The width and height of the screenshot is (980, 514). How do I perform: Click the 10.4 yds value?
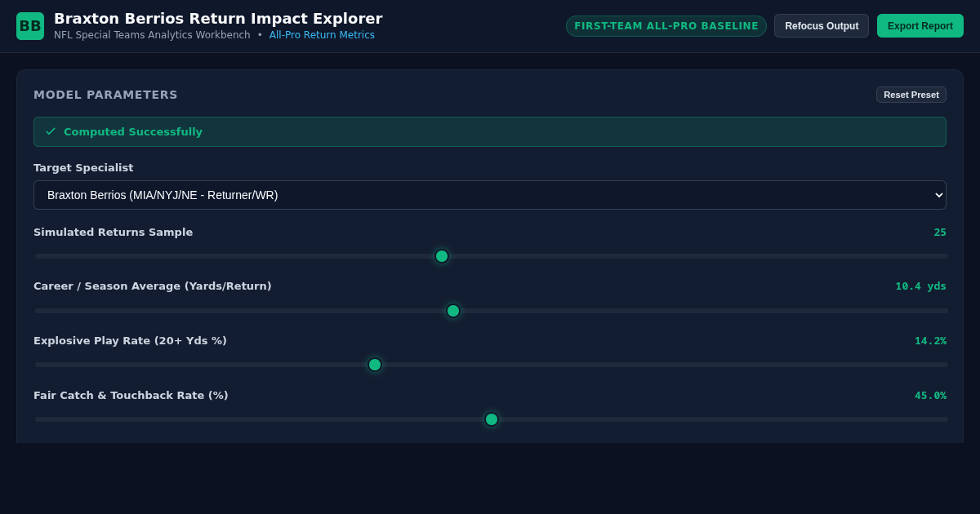(x=920, y=286)
